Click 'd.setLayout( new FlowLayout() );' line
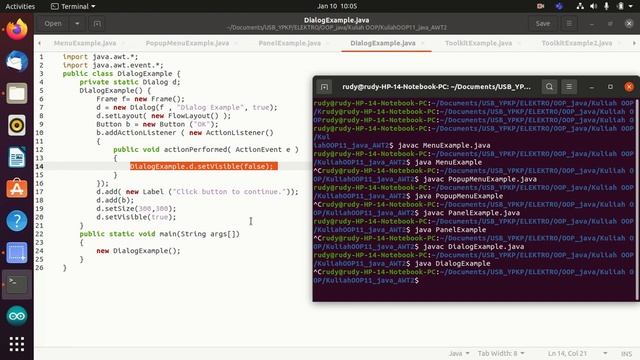640x360 pixels. click(x=163, y=116)
